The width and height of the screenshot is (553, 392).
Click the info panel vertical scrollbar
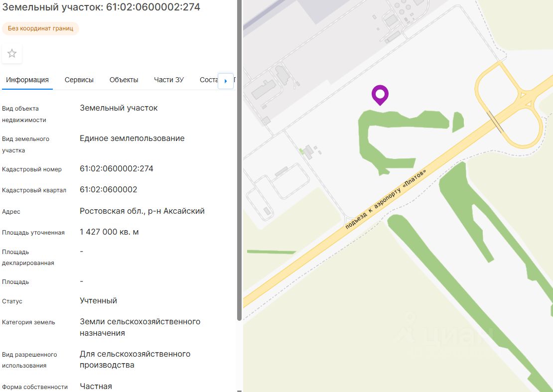pos(239,160)
